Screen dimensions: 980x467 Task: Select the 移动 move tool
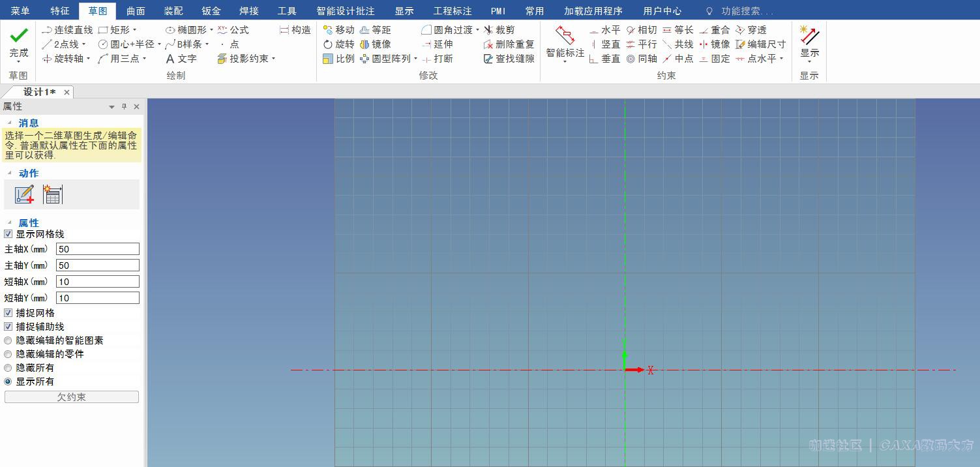pyautogui.click(x=338, y=30)
